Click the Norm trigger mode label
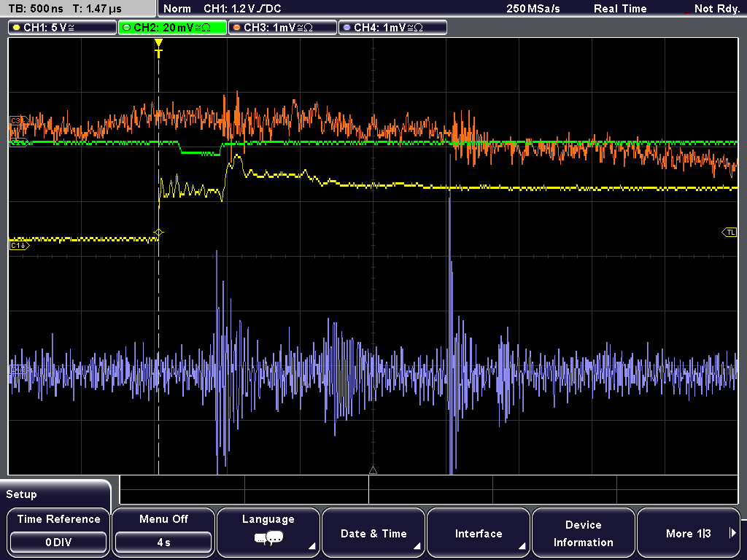Image resolution: width=747 pixels, height=560 pixels. [177, 9]
